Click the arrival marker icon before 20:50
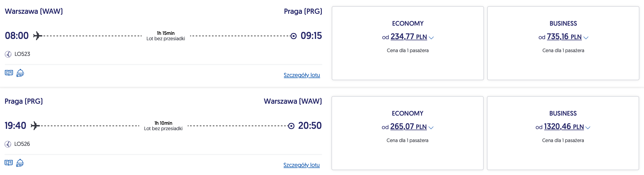This screenshot has width=644, height=175. [x=291, y=126]
